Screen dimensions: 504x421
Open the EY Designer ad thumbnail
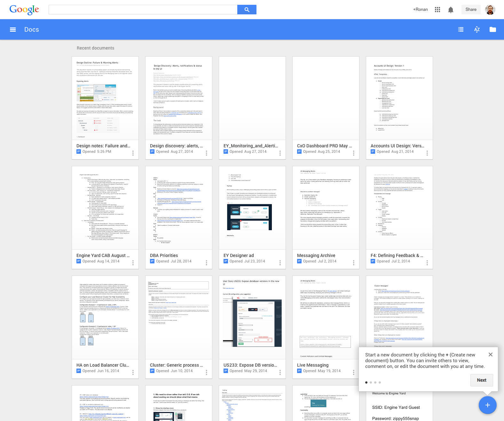[252, 208]
